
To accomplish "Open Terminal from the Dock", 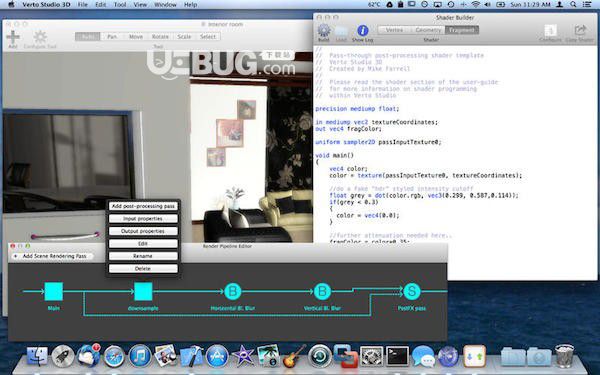I will pyautogui.click(x=397, y=356).
